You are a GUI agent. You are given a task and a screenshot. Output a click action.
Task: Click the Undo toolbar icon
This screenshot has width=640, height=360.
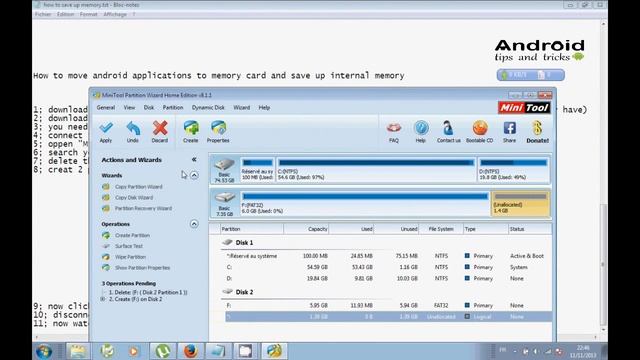[133, 132]
